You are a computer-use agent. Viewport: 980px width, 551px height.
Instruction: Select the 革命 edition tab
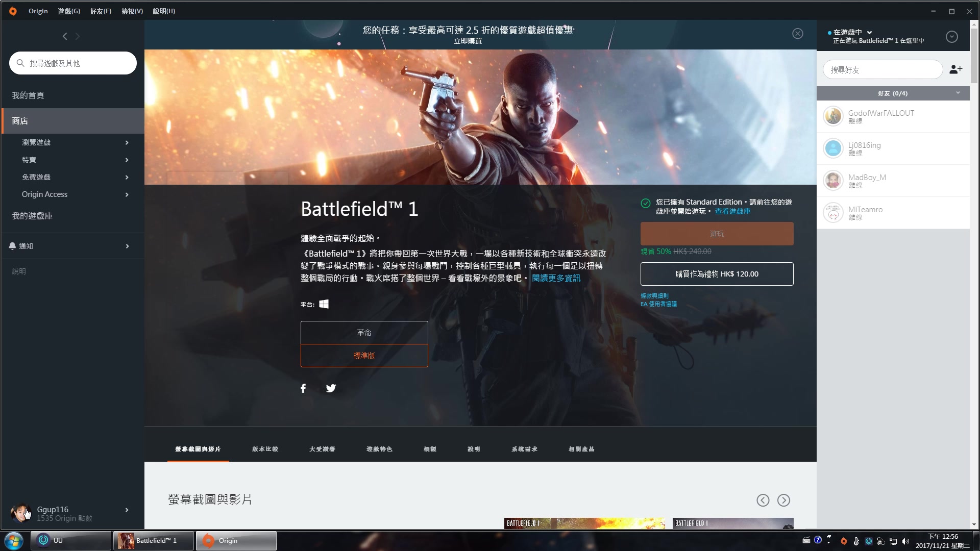[363, 332]
